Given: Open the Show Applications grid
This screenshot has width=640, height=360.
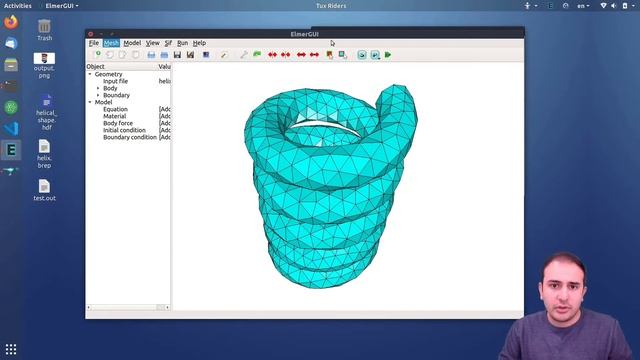Looking at the screenshot, I should coord(11,349).
